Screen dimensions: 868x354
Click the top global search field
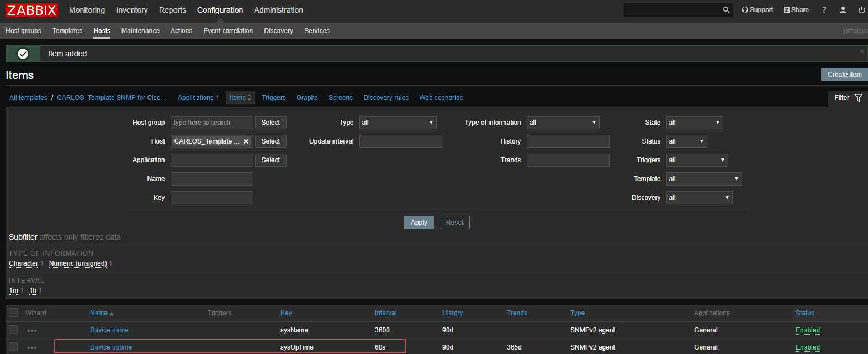(x=672, y=10)
